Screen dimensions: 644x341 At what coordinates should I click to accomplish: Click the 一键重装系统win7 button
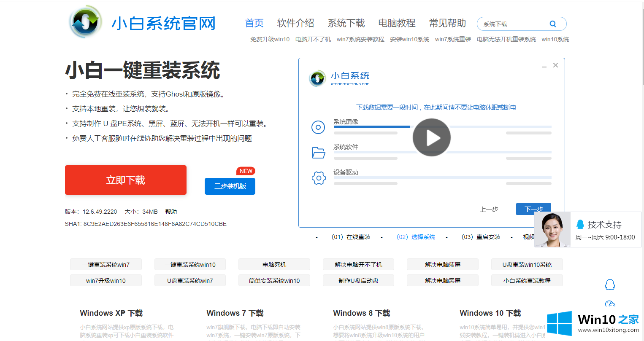click(x=106, y=265)
